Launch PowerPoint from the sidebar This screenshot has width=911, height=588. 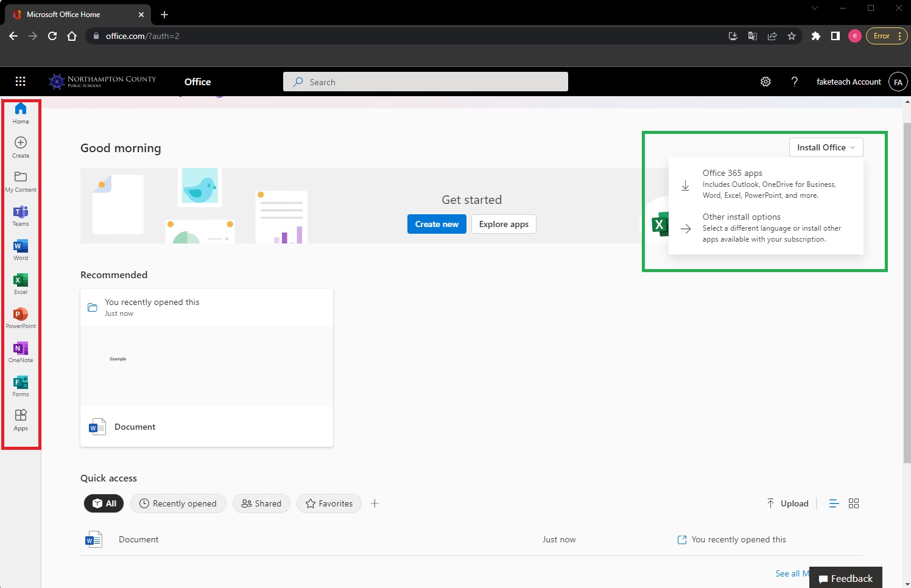tap(21, 318)
